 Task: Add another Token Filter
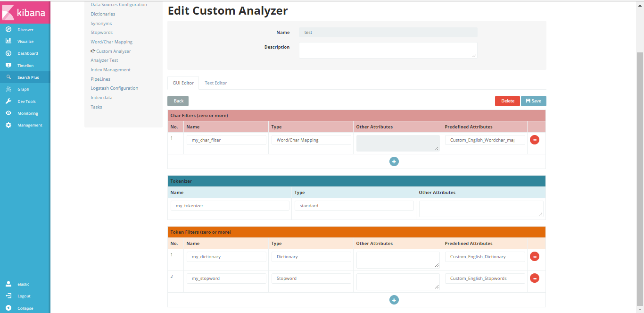(x=394, y=300)
